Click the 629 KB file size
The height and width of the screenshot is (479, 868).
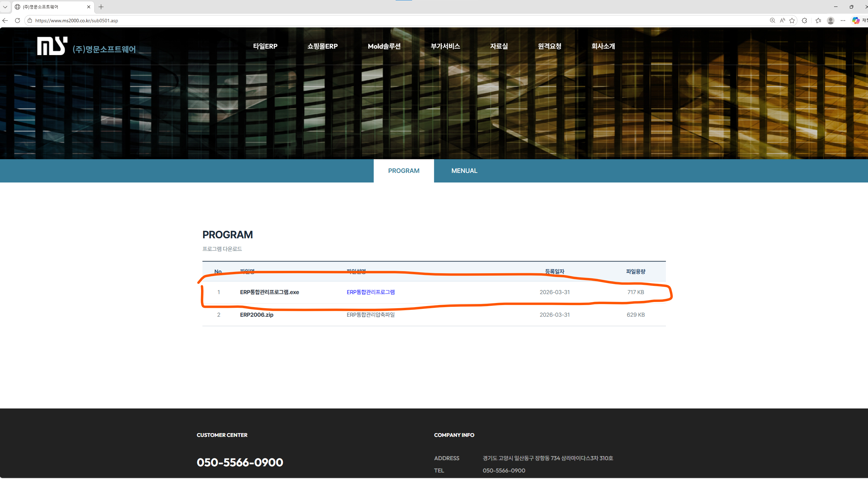pos(636,315)
